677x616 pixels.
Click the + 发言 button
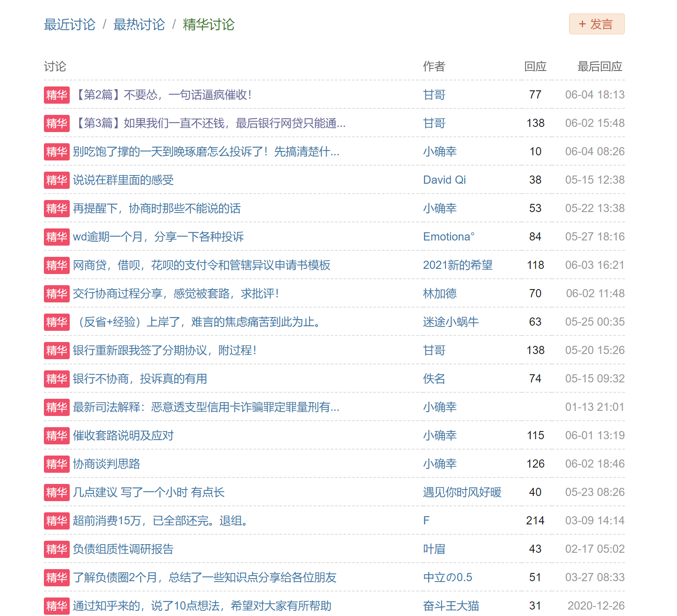point(596,24)
